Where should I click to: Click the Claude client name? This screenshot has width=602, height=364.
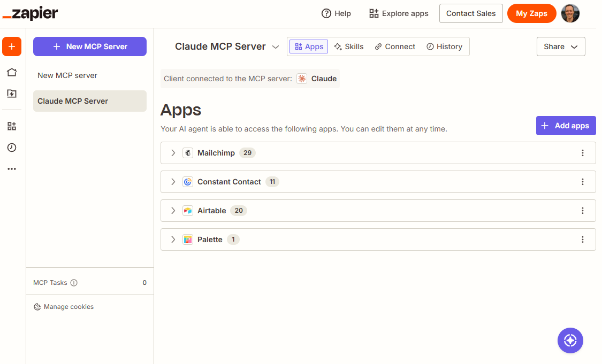tap(324, 79)
